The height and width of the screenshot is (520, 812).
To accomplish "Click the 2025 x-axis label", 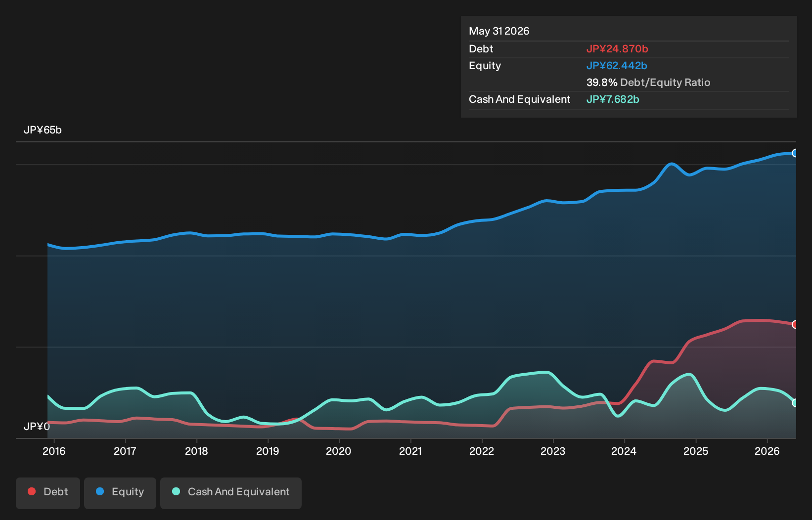I will (x=696, y=451).
